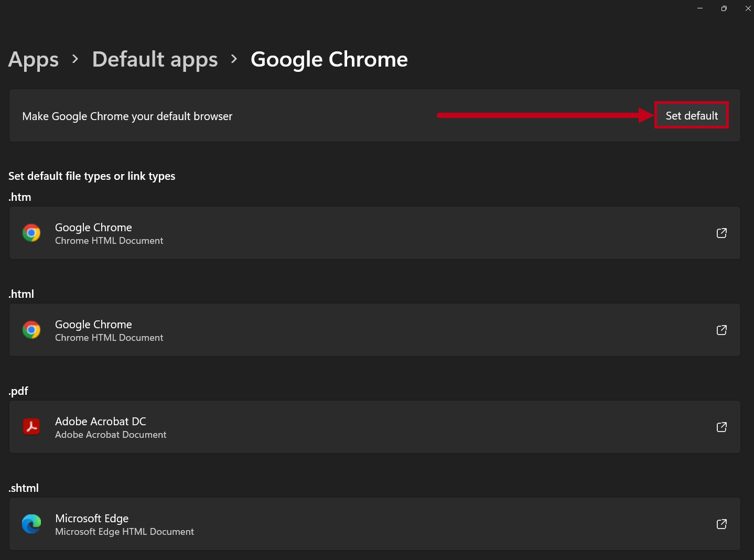754x560 pixels.
Task: Click the Adobe Acrobat DC icon
Action: point(31,427)
